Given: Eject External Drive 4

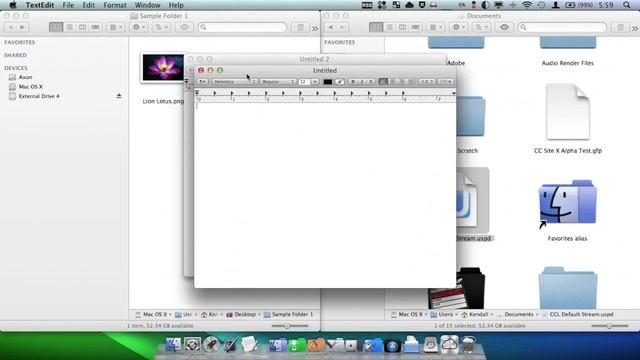Looking at the screenshot, I should [119, 96].
